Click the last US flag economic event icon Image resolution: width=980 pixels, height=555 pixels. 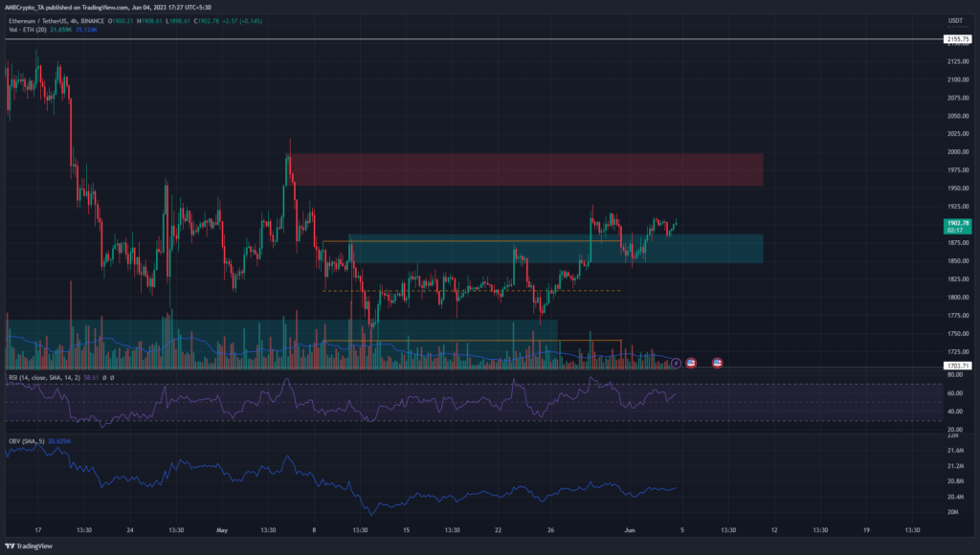tap(717, 363)
